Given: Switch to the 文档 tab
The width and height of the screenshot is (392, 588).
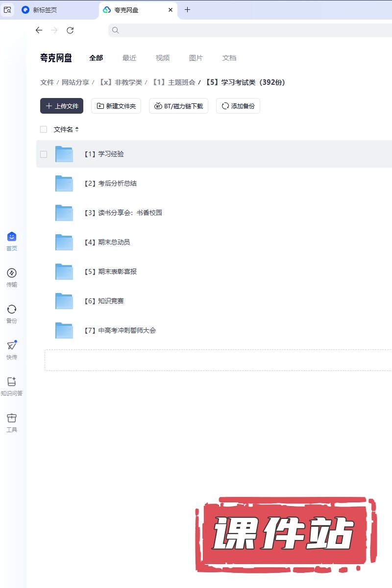Looking at the screenshot, I should click(x=229, y=58).
